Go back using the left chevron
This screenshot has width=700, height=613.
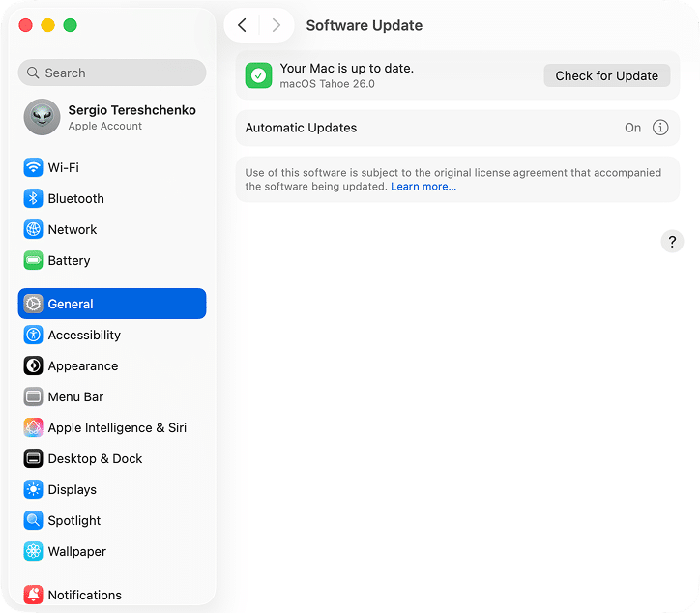[x=243, y=25]
